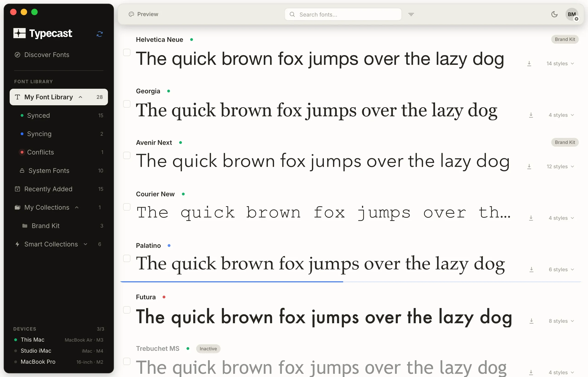Viewport: 588px width, 377px height.
Task: Select the Helvetica Neue checkbox
Action: [127, 52]
